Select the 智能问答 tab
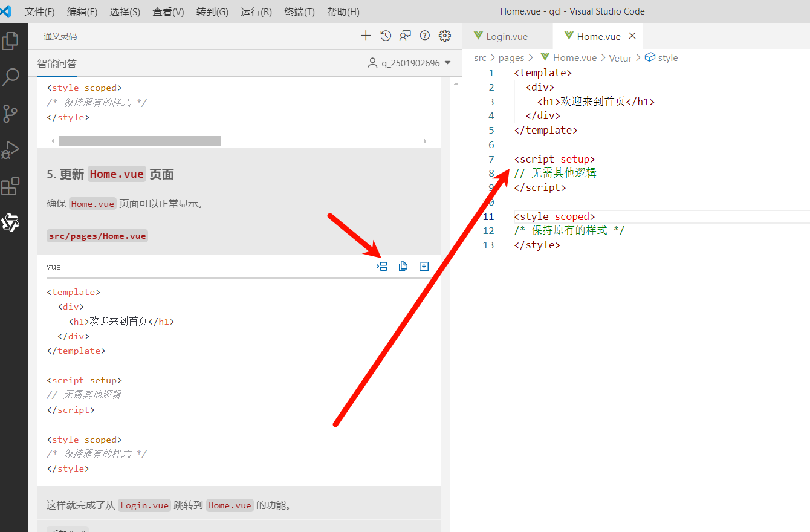Screen dimensions: 810x532 point(57,63)
